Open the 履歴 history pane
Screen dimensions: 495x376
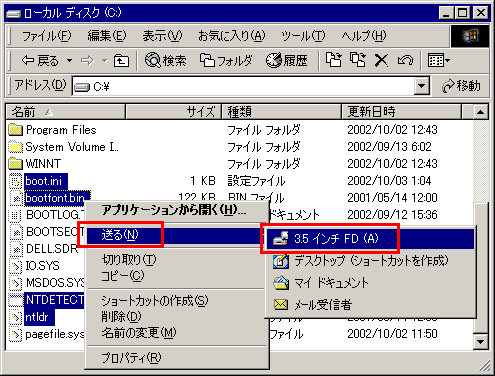[x=287, y=60]
